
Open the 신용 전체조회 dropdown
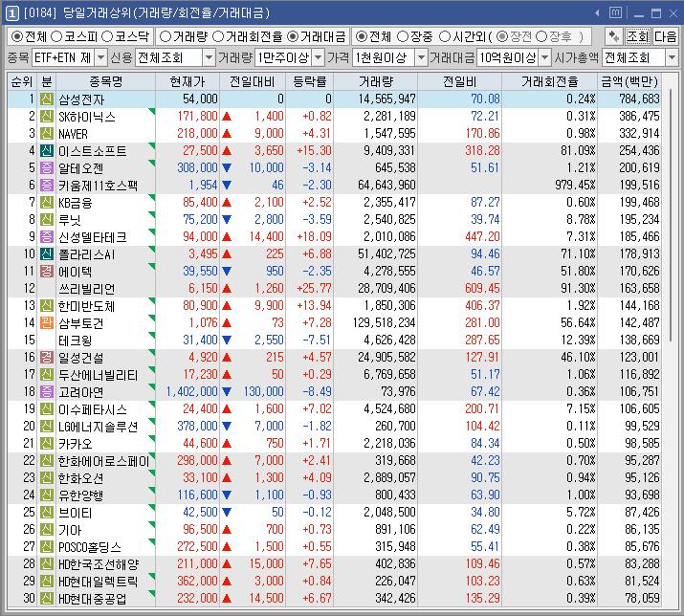tap(210, 57)
